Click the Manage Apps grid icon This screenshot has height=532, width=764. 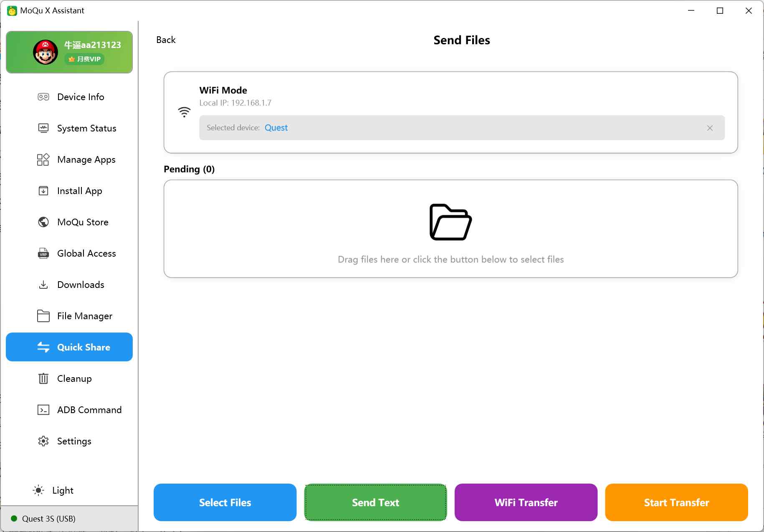(x=43, y=159)
